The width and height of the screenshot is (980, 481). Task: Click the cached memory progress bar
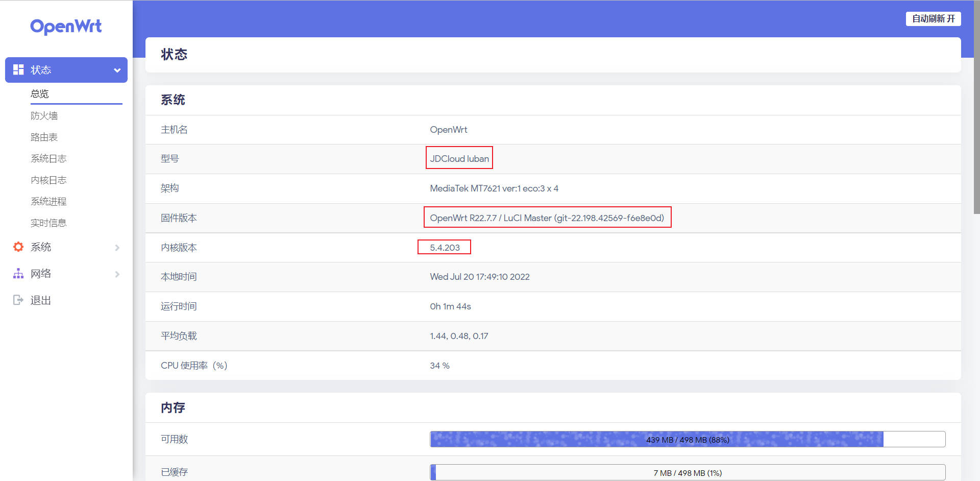(687, 472)
